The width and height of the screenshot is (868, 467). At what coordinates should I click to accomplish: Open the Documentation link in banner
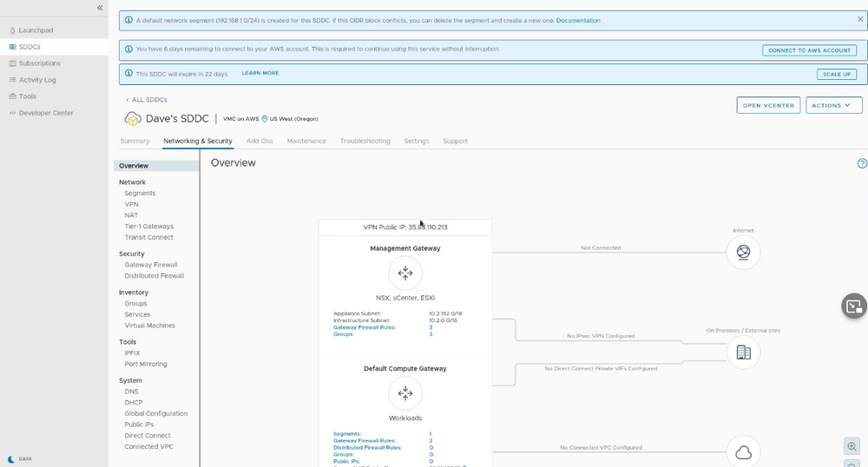point(578,20)
